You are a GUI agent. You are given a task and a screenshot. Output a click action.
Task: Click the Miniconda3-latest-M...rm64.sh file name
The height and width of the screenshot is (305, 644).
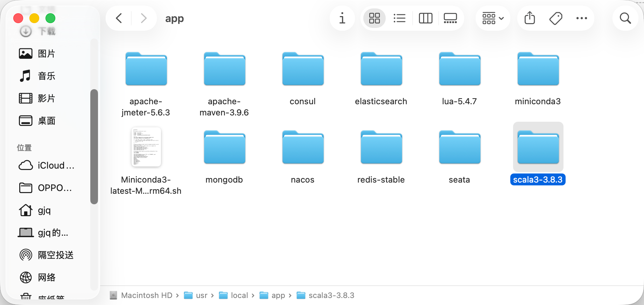coord(146,185)
